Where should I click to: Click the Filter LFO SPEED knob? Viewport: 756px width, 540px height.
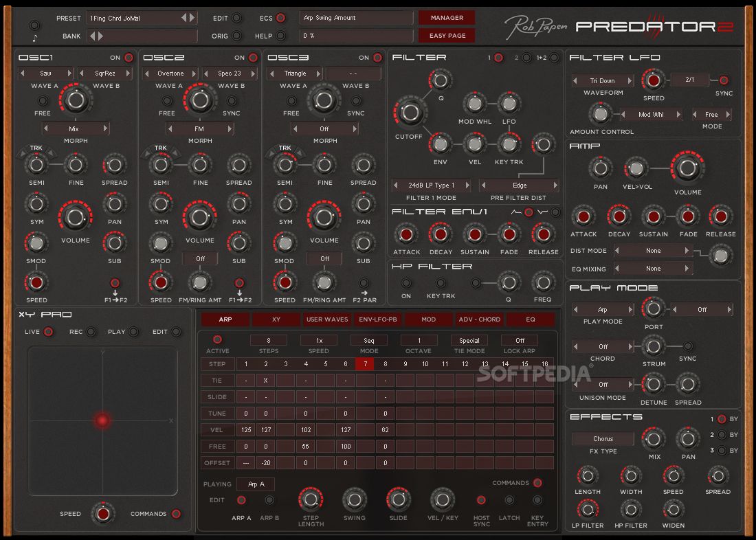coord(654,80)
